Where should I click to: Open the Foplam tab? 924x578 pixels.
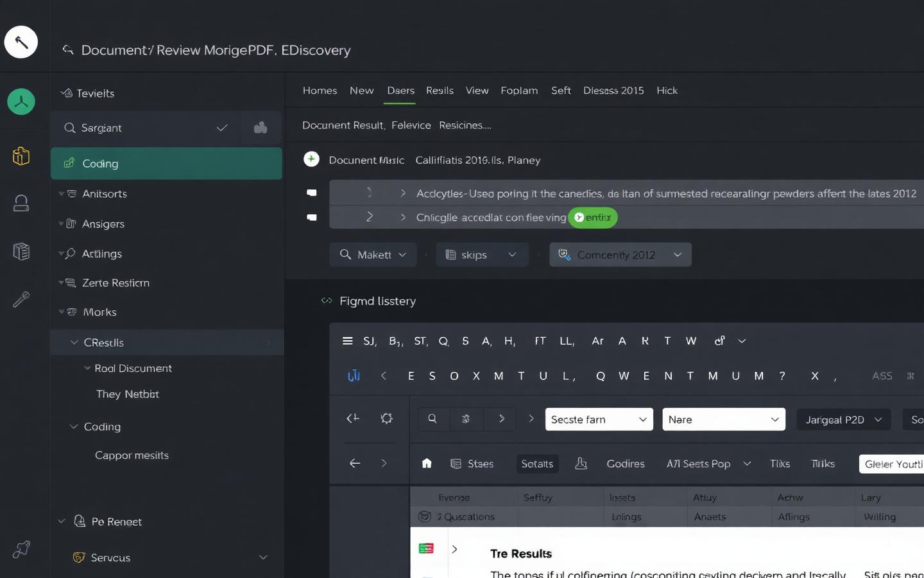(x=519, y=91)
